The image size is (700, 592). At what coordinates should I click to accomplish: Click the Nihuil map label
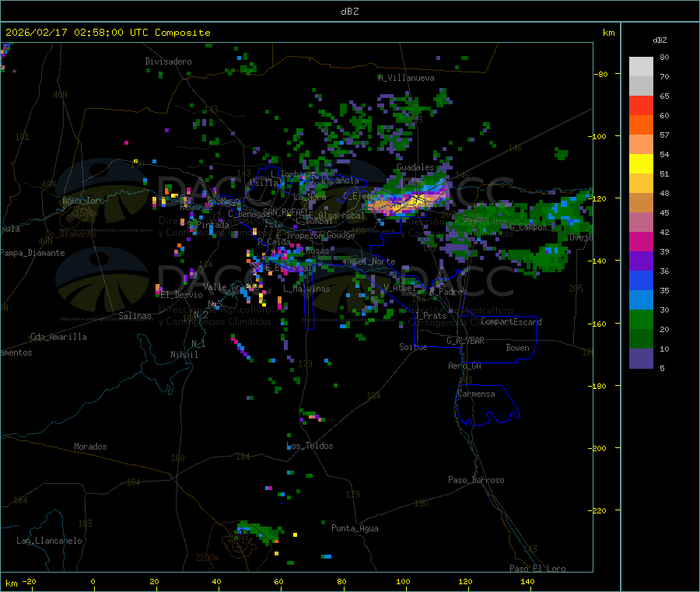184,355
